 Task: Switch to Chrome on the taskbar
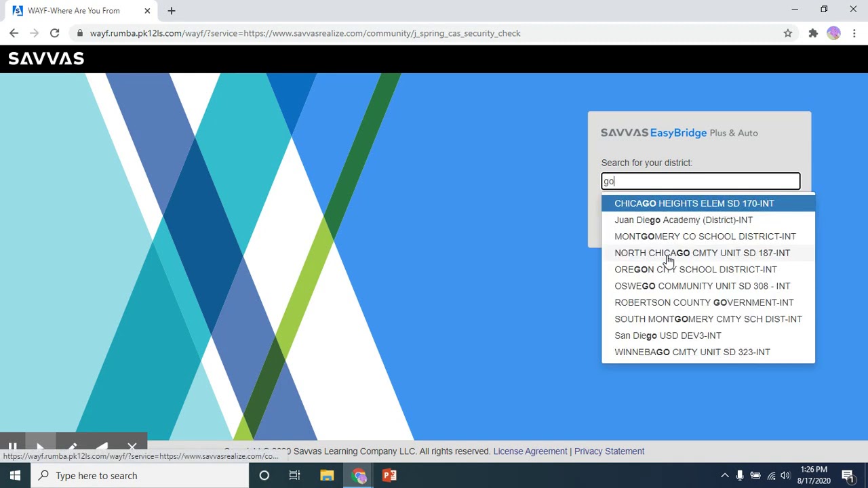pyautogui.click(x=359, y=476)
